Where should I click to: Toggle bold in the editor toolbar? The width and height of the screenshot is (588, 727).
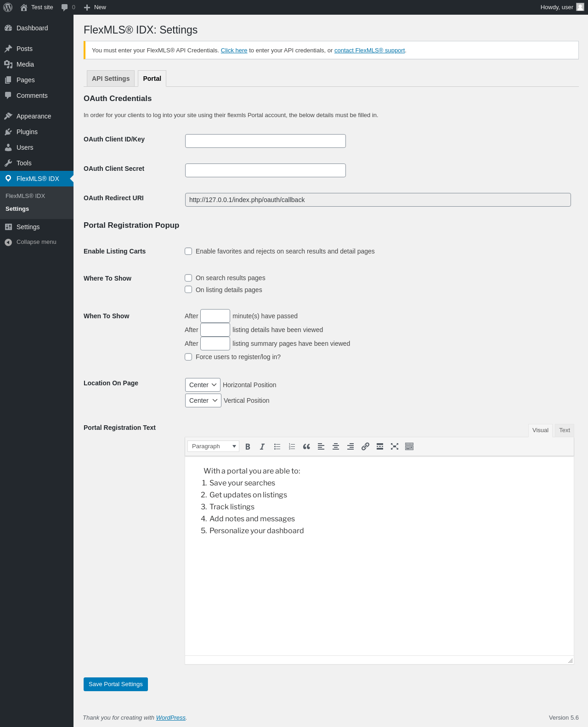(248, 446)
